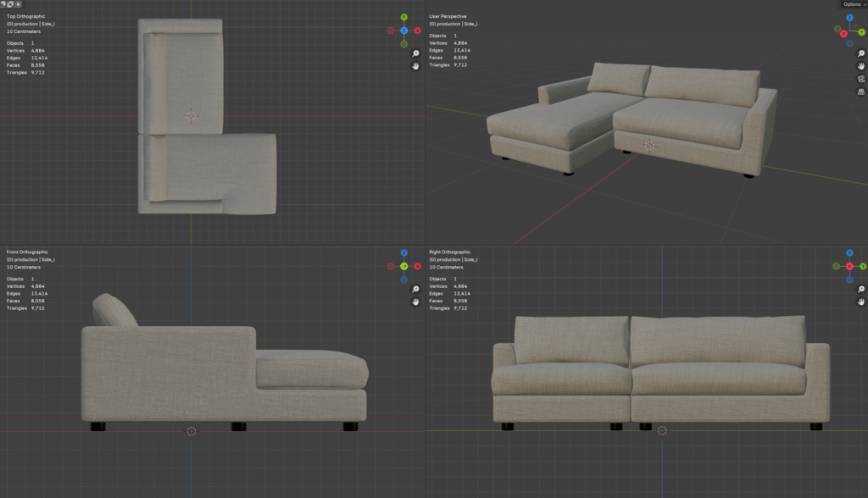
Task: Click negative X circle in Top view gizmo
Action: (x=390, y=30)
